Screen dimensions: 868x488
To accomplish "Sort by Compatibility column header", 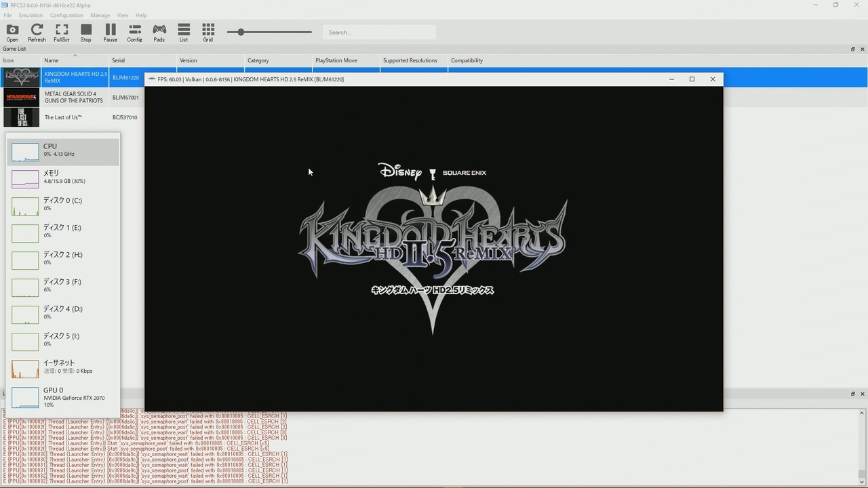I will 467,60.
